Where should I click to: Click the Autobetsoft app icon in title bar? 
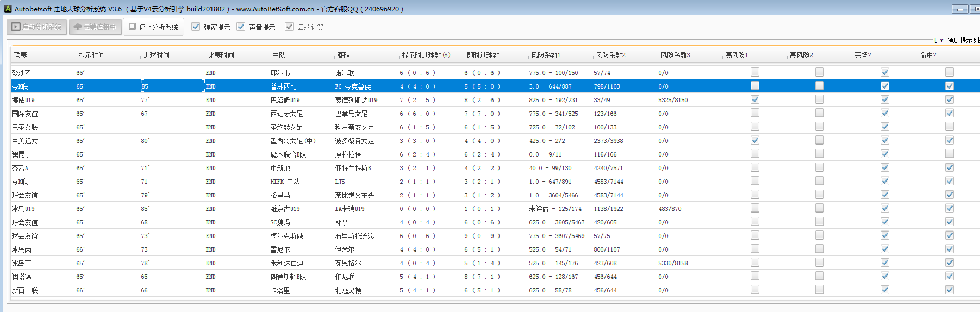(8, 9)
